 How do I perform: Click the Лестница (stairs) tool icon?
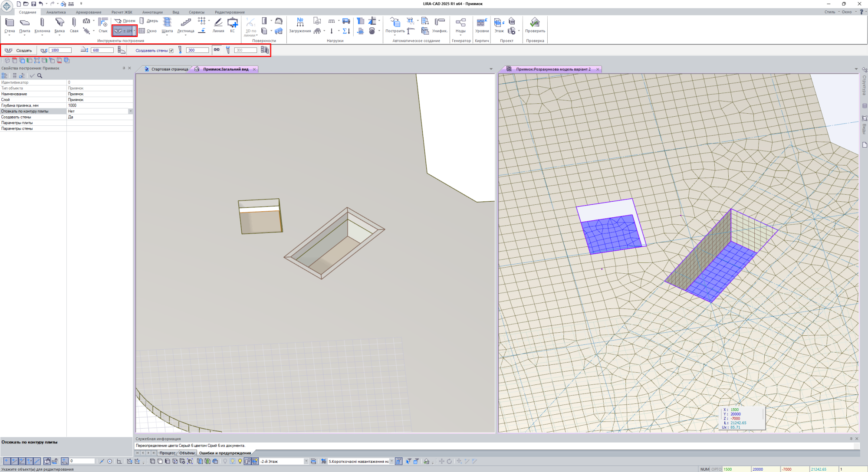point(186,23)
